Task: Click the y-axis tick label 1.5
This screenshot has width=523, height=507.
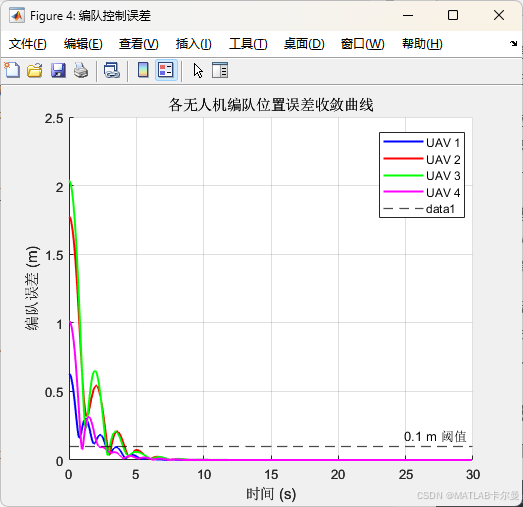Action: point(54,256)
